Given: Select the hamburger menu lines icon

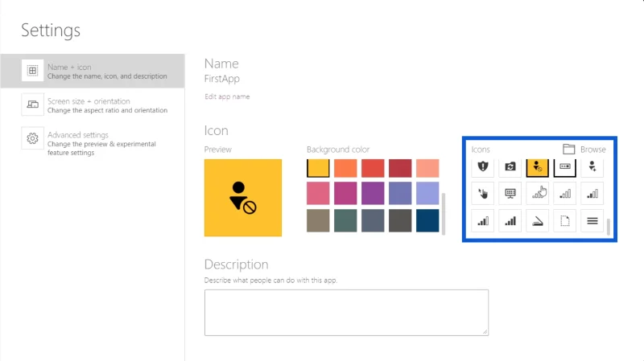Looking at the screenshot, I should 592,221.
